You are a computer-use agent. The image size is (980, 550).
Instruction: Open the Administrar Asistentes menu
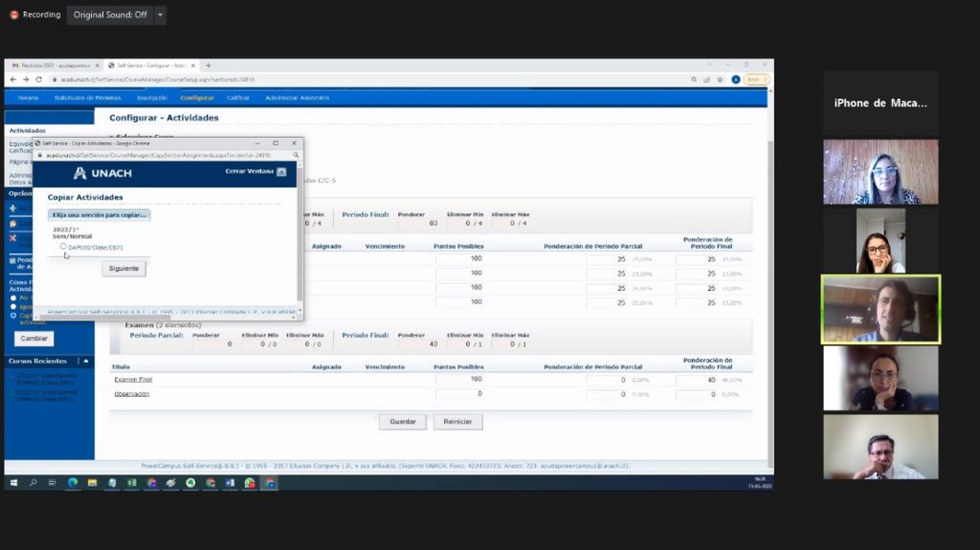point(297,98)
